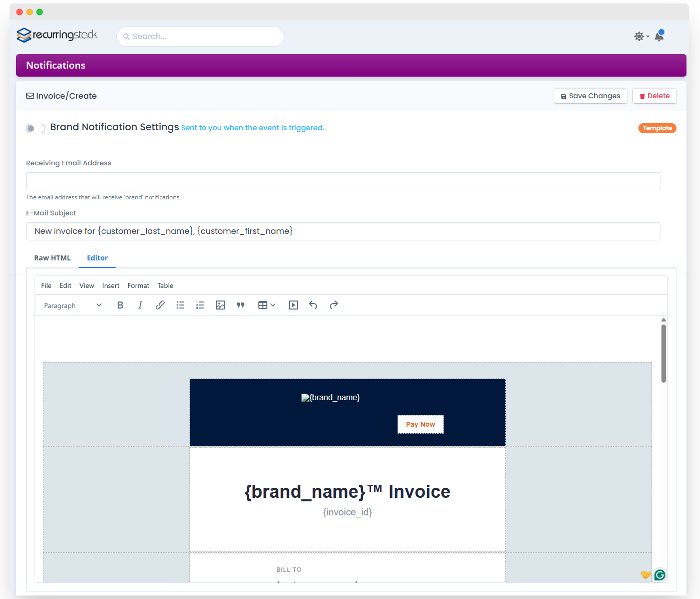Insert a numbered list
The image size is (700, 599).
click(x=200, y=305)
